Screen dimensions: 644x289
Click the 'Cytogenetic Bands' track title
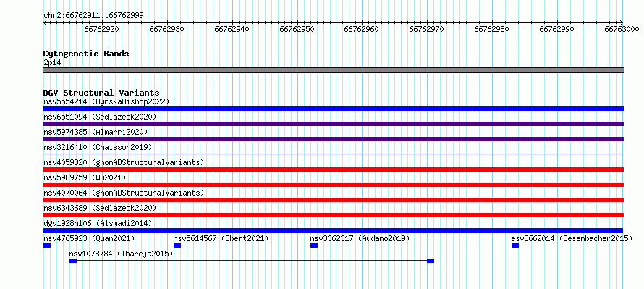(86, 54)
